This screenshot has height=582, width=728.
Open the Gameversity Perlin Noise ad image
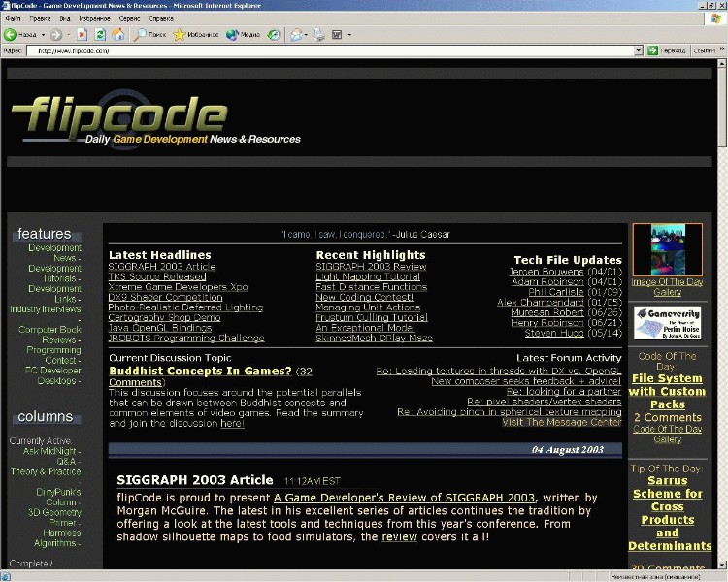click(x=667, y=323)
